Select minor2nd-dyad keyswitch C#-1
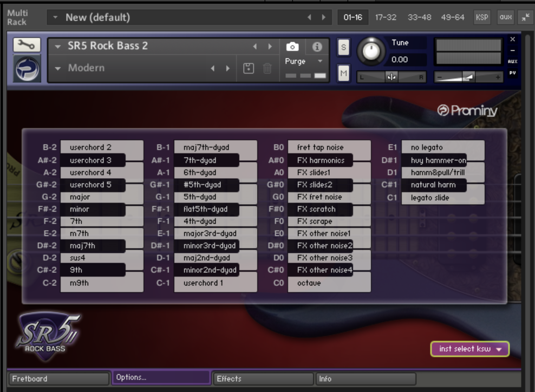Screen dimensions: 535x392 point(206,270)
